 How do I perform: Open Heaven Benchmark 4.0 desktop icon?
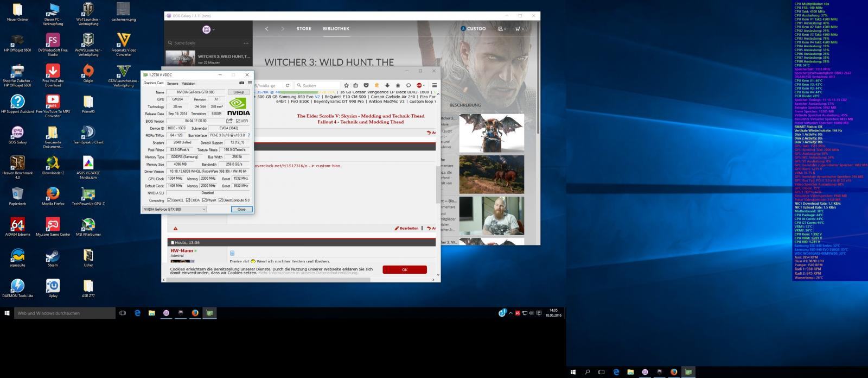pos(17,166)
